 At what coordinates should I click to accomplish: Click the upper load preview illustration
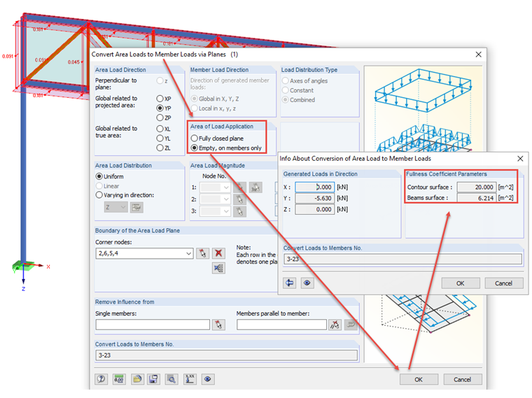423,90
